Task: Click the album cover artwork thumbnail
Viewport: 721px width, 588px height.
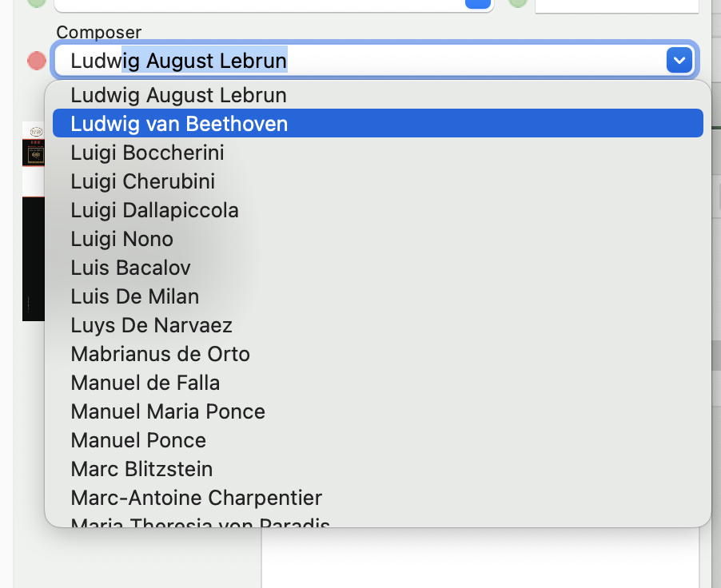Action: (x=33, y=221)
